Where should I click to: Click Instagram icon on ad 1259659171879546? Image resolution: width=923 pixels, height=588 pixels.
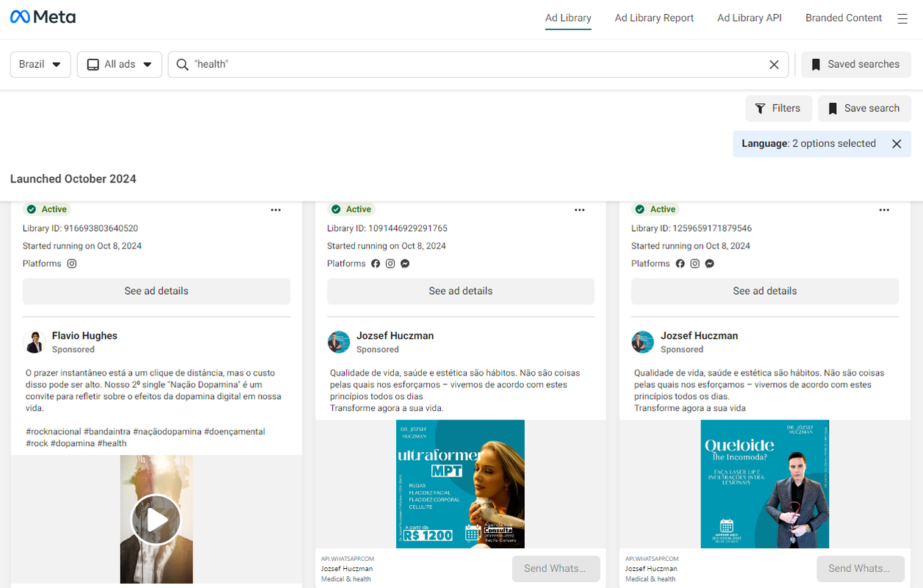point(694,263)
